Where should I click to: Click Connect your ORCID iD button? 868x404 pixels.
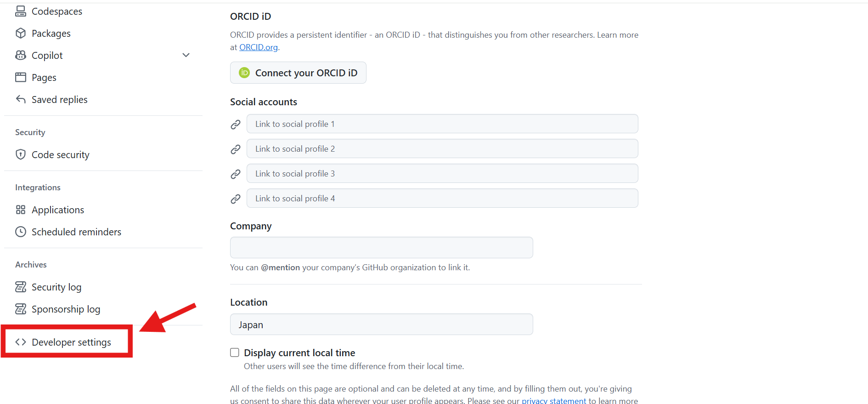(298, 73)
